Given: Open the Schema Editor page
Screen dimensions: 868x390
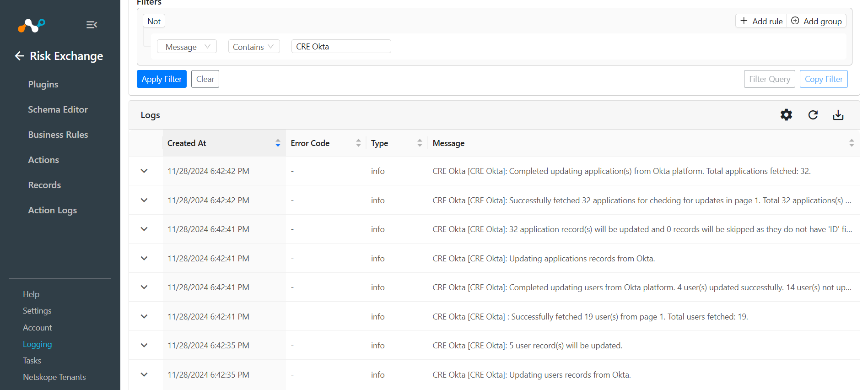Looking at the screenshot, I should pyautogui.click(x=58, y=109).
